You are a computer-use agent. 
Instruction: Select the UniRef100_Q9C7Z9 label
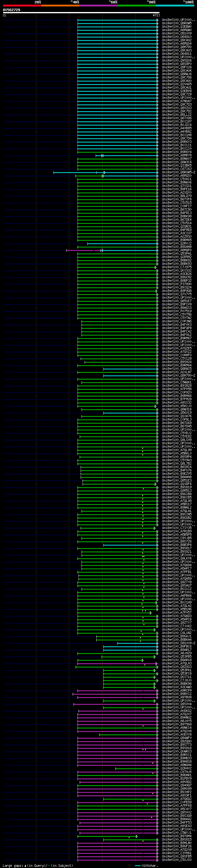click(176, 94)
